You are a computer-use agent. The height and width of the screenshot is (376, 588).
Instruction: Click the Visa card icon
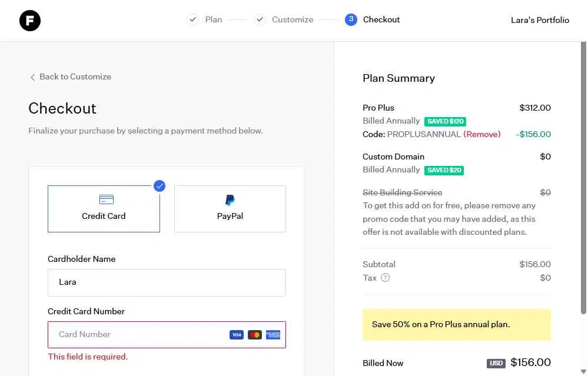(x=236, y=335)
